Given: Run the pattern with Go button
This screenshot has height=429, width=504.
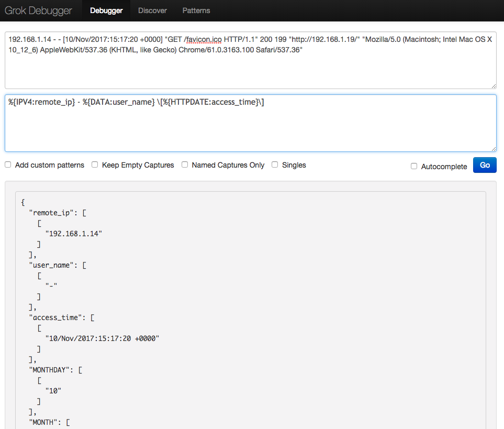Looking at the screenshot, I should 485,165.
